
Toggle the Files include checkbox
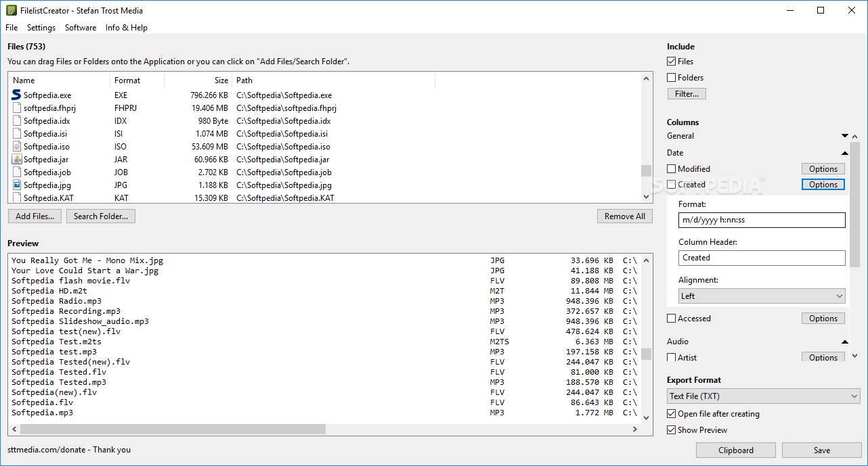coord(672,62)
